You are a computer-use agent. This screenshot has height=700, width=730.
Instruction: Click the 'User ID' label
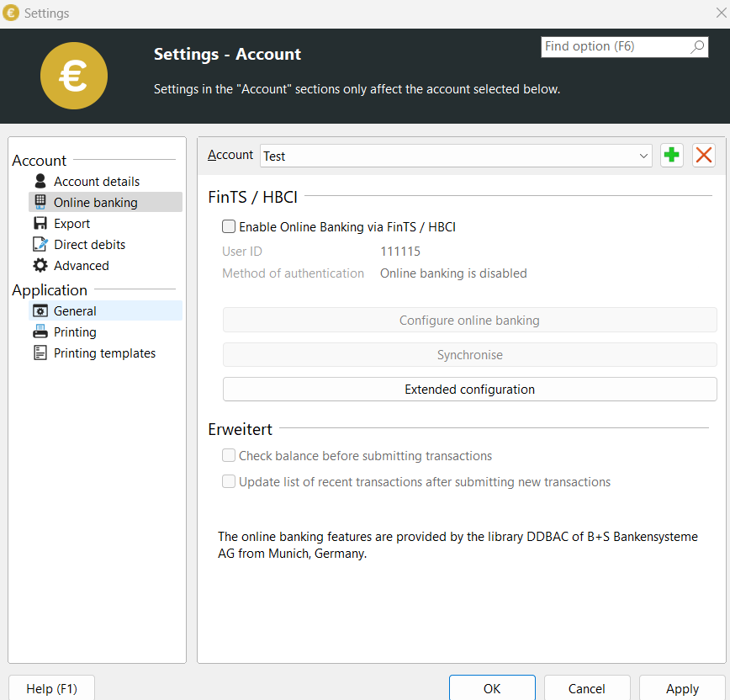[x=242, y=252]
